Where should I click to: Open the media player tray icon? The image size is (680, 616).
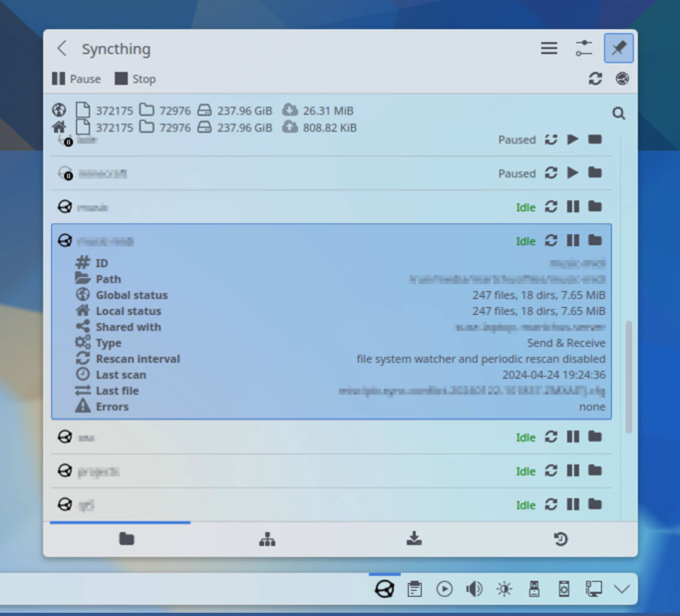point(445,589)
